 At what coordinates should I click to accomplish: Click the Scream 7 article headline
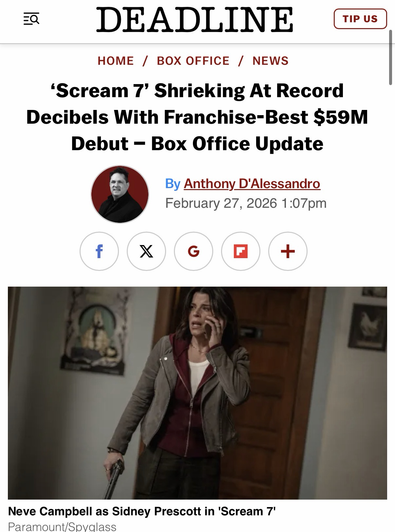coord(197,117)
